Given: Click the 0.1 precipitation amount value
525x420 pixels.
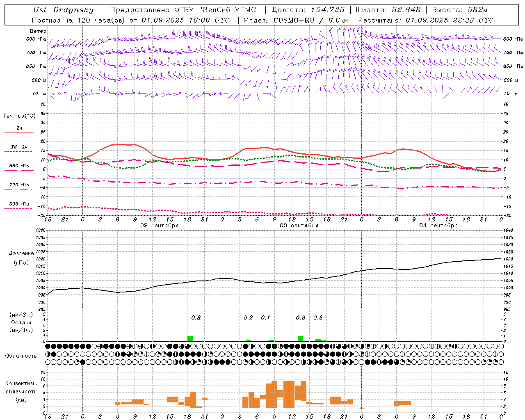Looking at the screenshot, I should (x=265, y=318).
